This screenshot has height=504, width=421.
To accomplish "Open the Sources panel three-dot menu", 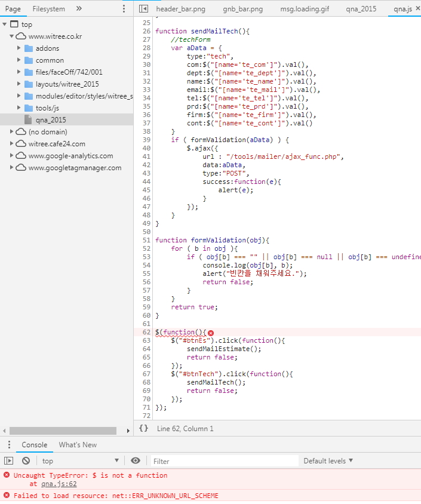I will click(x=124, y=9).
